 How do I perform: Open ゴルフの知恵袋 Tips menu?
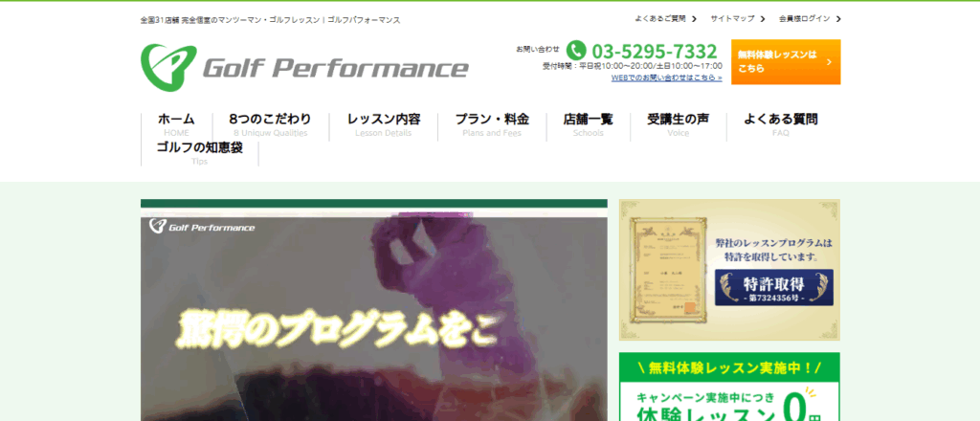(199, 153)
